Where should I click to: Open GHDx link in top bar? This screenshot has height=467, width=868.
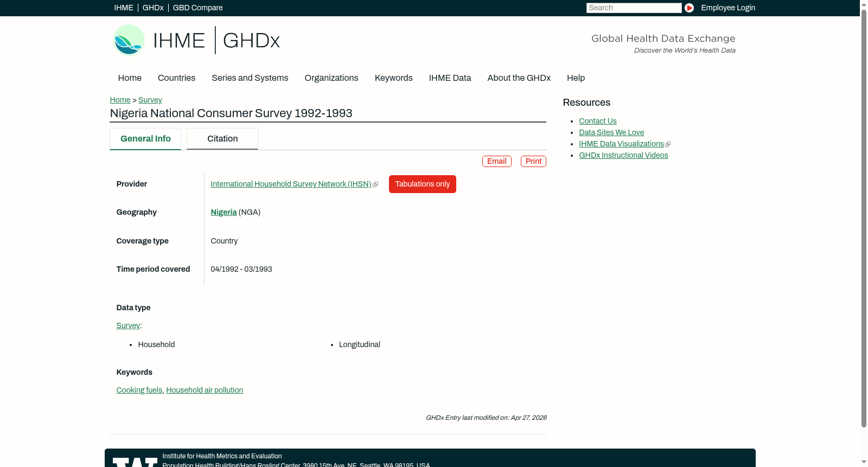click(153, 8)
